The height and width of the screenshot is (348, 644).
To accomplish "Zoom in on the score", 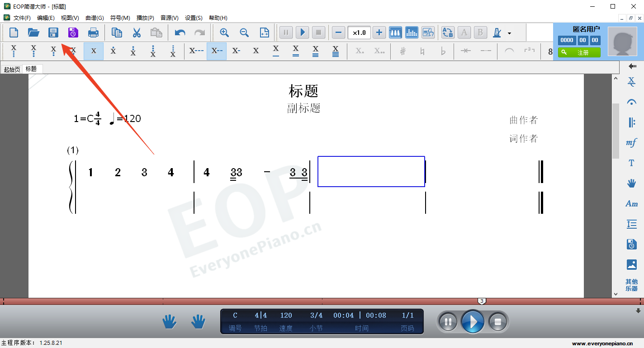I will [x=224, y=33].
